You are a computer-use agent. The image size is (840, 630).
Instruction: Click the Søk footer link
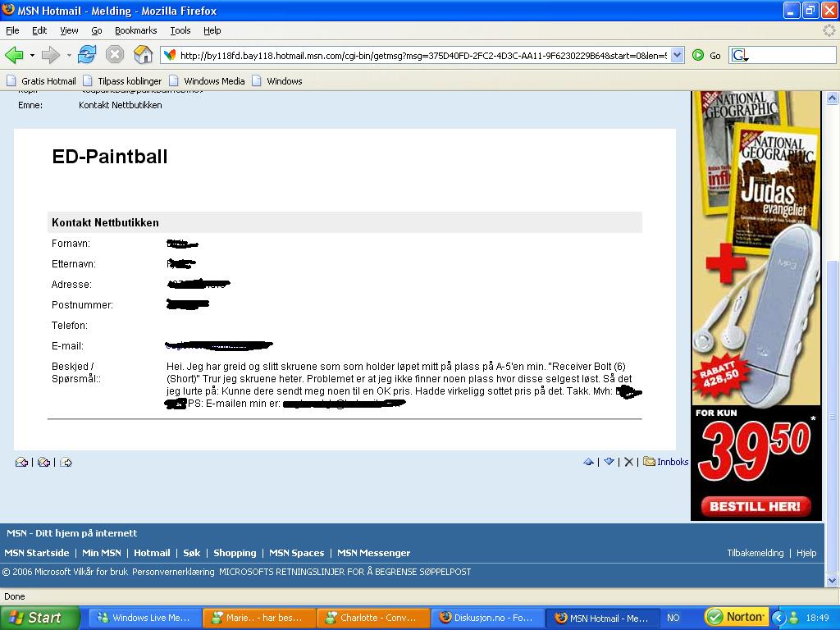tap(192, 553)
